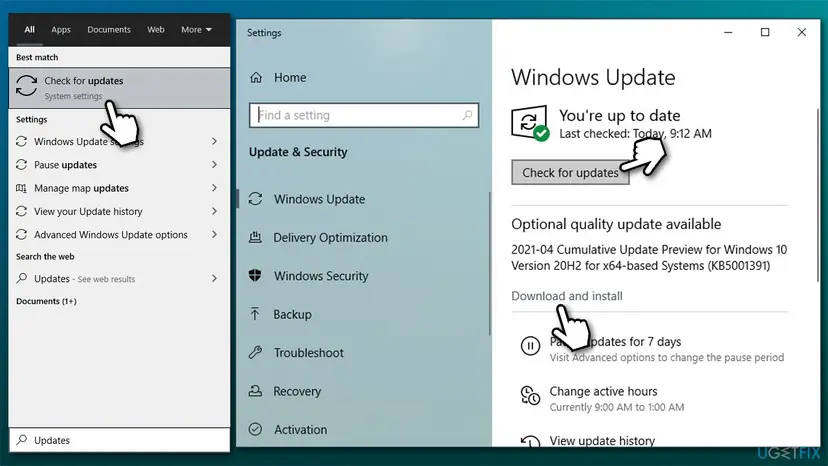Viewport: 828px width, 466px height.
Task: Click the Start search box containing Updates
Action: tap(119, 440)
